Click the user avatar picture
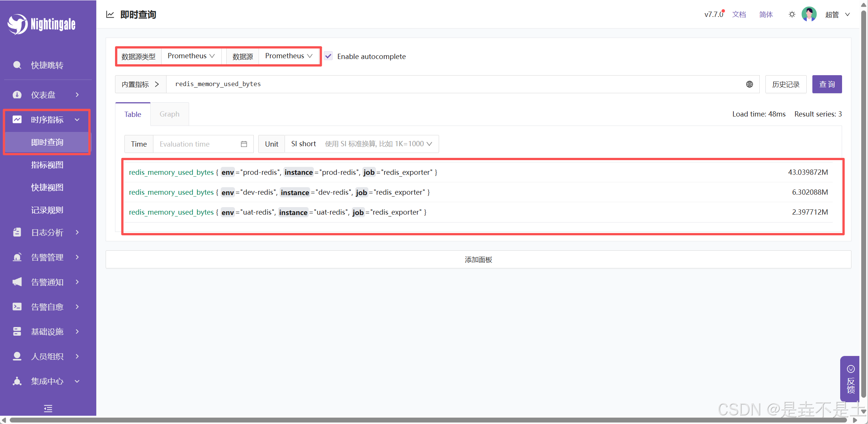The height and width of the screenshot is (424, 868). tap(809, 14)
